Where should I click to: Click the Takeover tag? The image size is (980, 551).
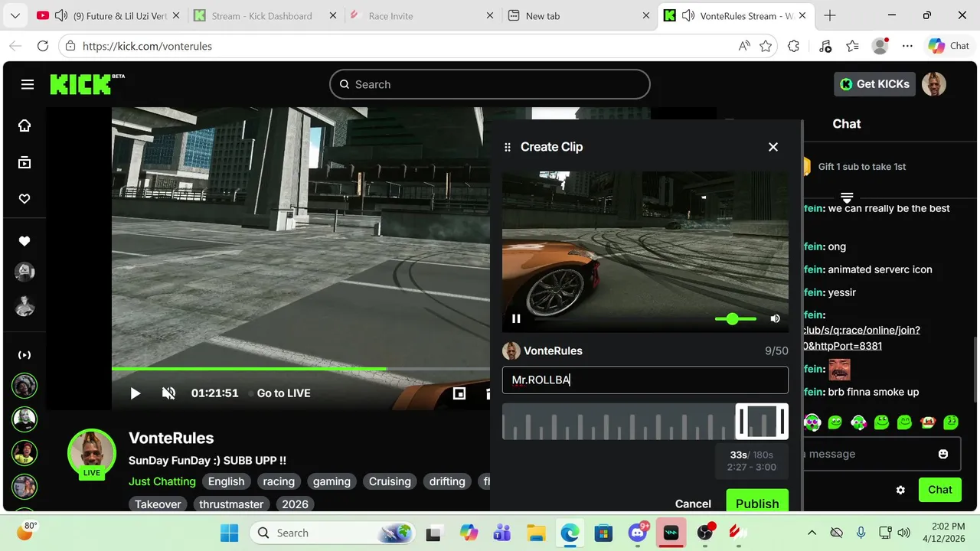pyautogui.click(x=158, y=504)
